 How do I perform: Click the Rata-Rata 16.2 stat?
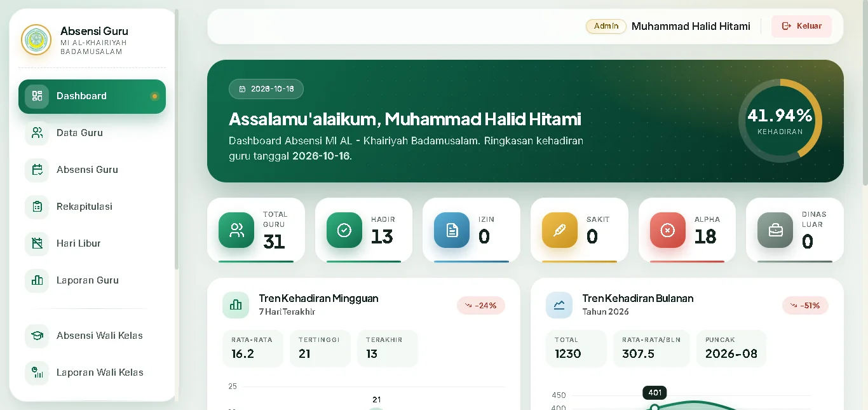252,348
